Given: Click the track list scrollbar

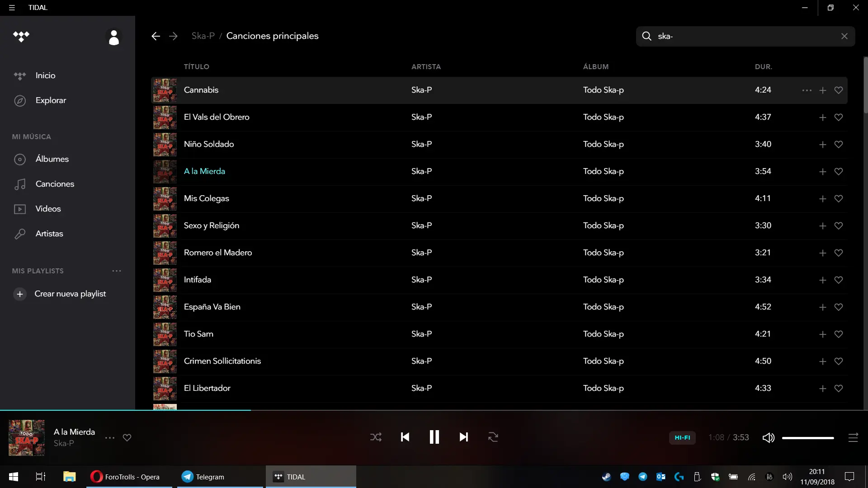Looking at the screenshot, I should coord(865,85).
